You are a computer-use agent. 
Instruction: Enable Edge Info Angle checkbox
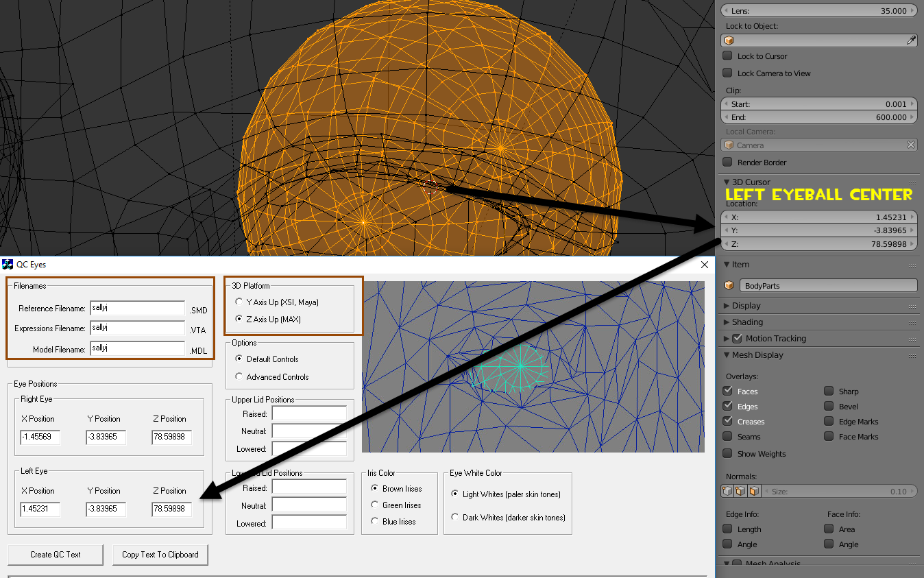pyautogui.click(x=727, y=544)
